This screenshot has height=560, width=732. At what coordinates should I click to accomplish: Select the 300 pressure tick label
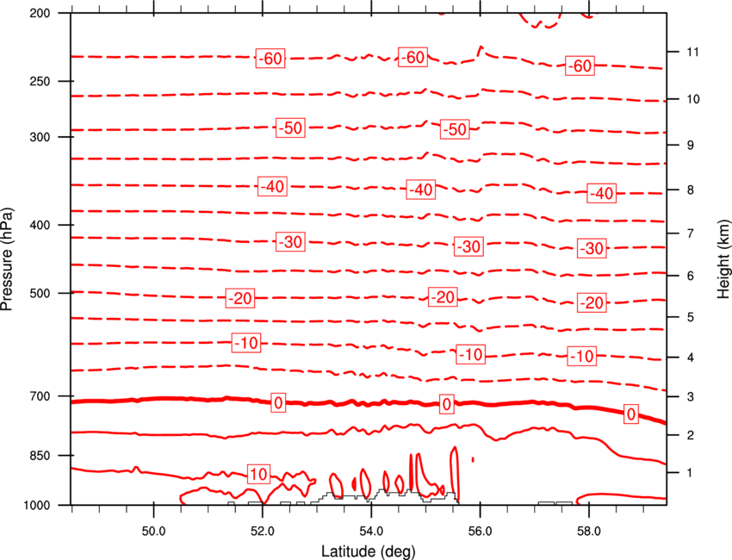point(40,137)
